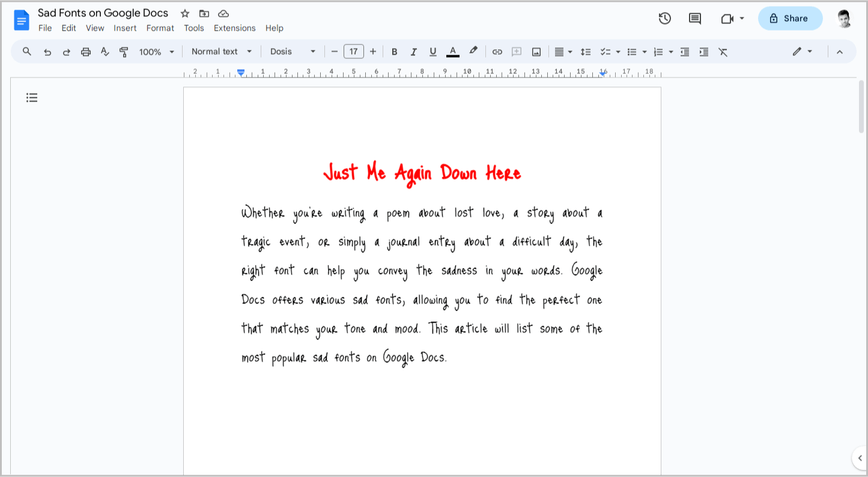Open the zoom level 100% dropdown

coord(156,52)
